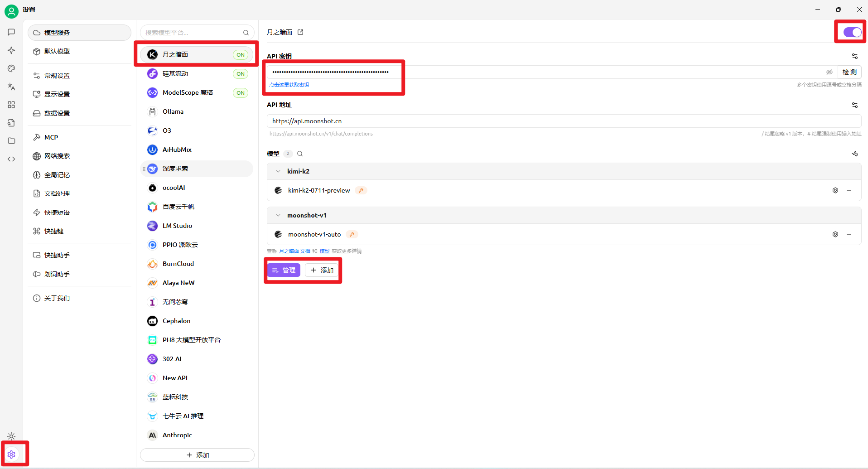Click the user avatar icon
The height and width of the screenshot is (469, 868).
(11, 11)
